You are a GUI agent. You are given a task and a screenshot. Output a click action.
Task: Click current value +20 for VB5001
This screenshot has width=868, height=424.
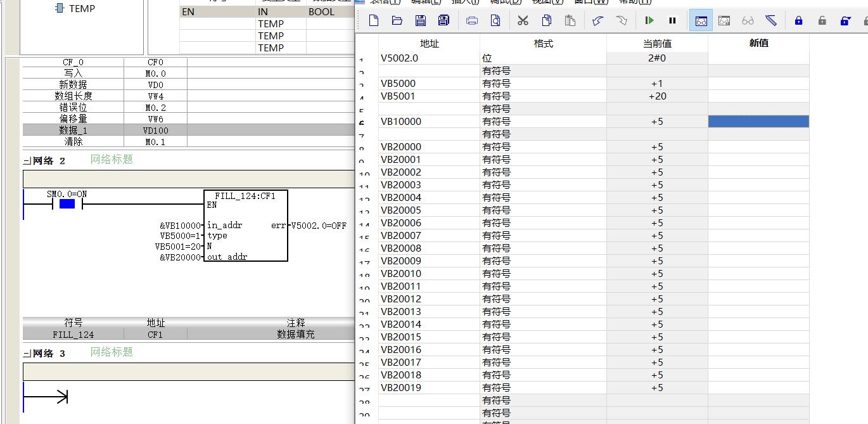tap(657, 96)
